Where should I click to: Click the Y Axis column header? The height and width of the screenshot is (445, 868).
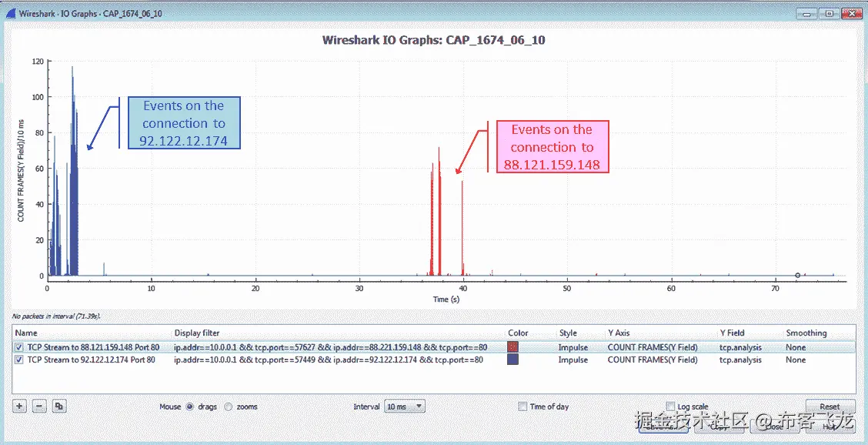pos(620,333)
